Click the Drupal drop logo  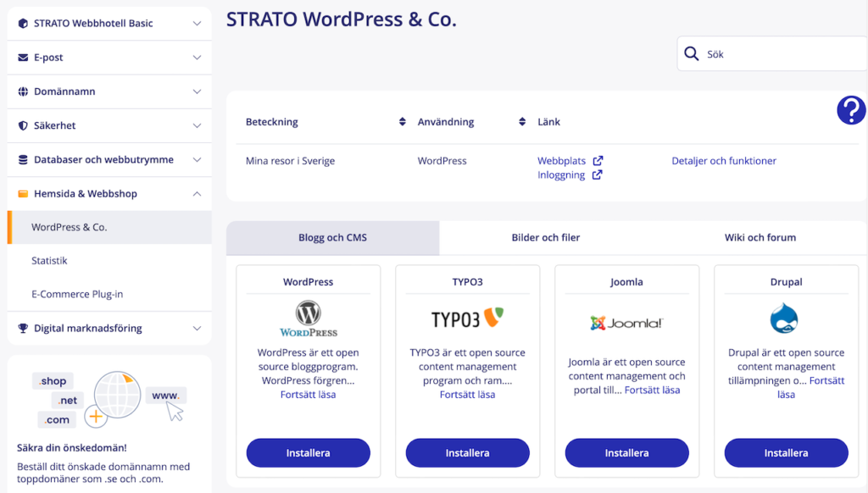[x=784, y=318]
